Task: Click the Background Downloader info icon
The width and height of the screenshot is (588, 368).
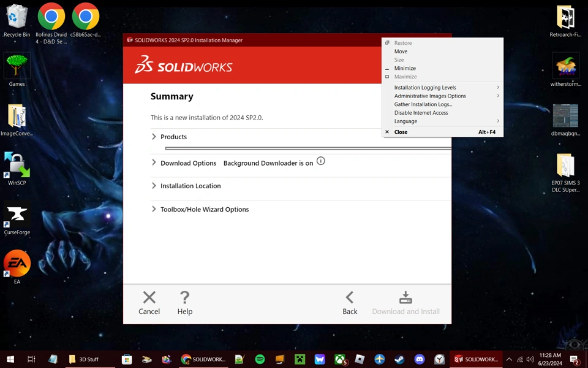Action: coord(320,161)
